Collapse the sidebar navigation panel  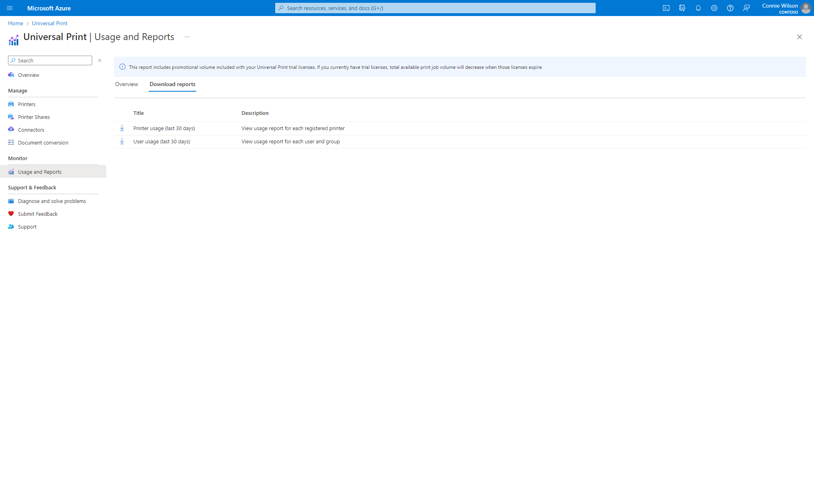99,60
